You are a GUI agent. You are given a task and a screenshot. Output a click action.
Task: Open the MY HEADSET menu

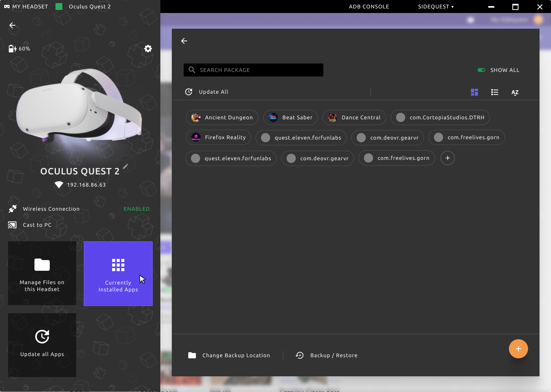(x=26, y=7)
